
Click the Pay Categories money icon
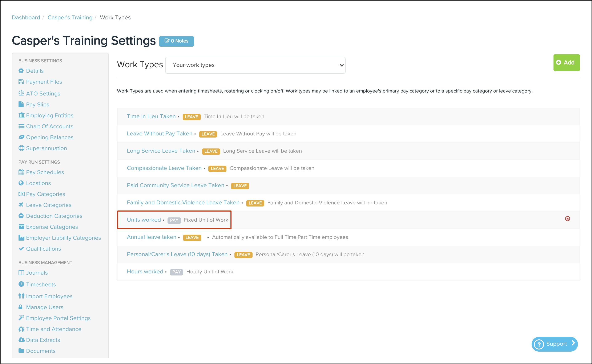pyautogui.click(x=21, y=194)
